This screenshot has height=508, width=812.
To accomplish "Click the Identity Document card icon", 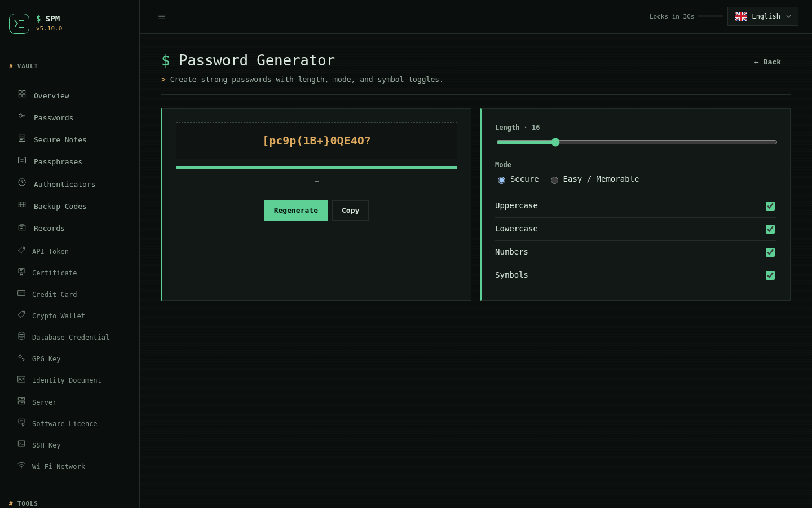I will click(x=21, y=379).
